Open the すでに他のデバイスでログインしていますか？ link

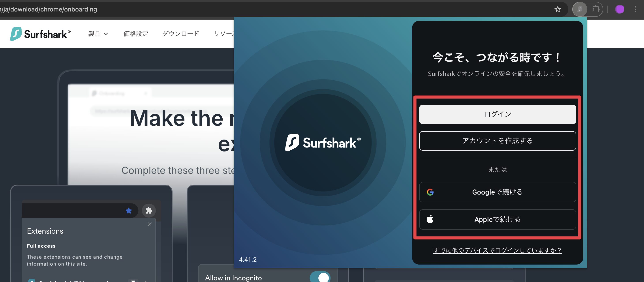tap(498, 250)
